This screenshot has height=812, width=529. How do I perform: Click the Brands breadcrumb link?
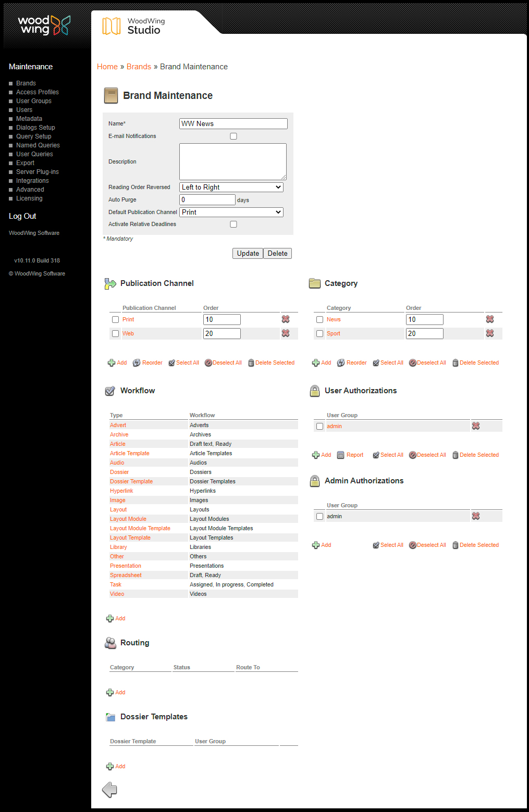coord(139,67)
